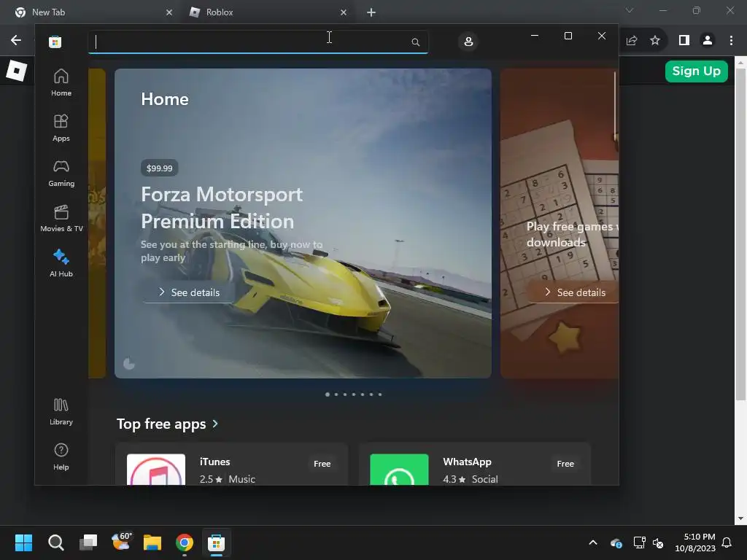This screenshot has width=747, height=560.
Task: See details for Forza Motorsport Premium Edition
Action: coord(189,292)
